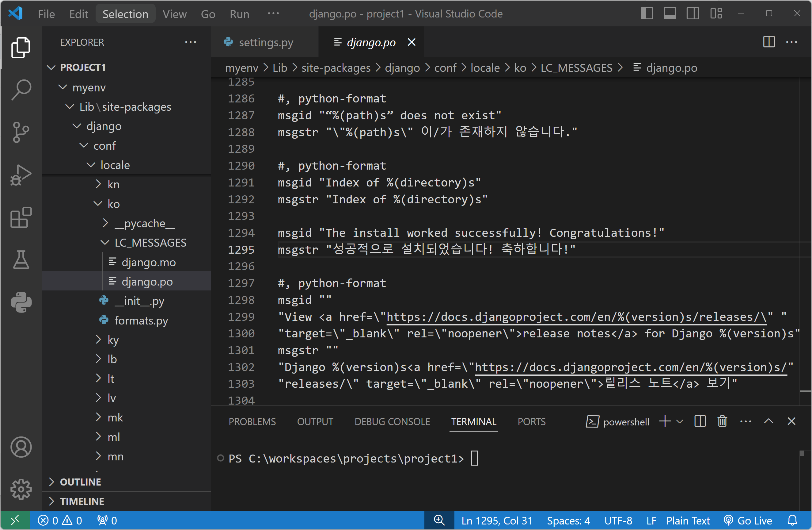Open the new terminal profile dropdown arrow
The image size is (812, 530).
[x=680, y=421]
